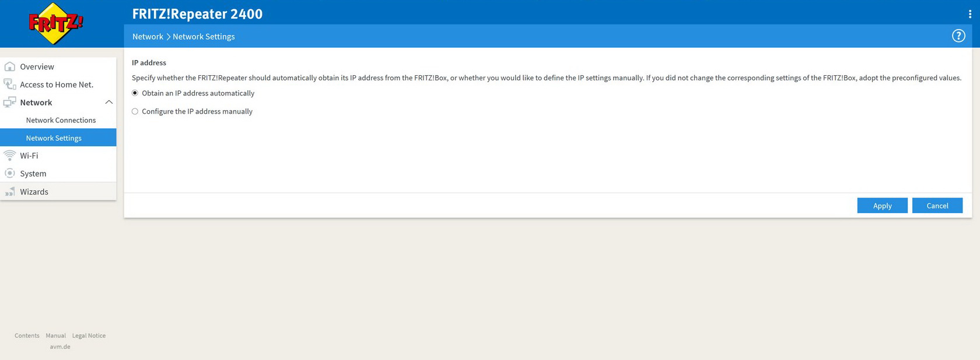Open the help question mark icon
Viewport: 980px width, 360px height.
(x=958, y=36)
